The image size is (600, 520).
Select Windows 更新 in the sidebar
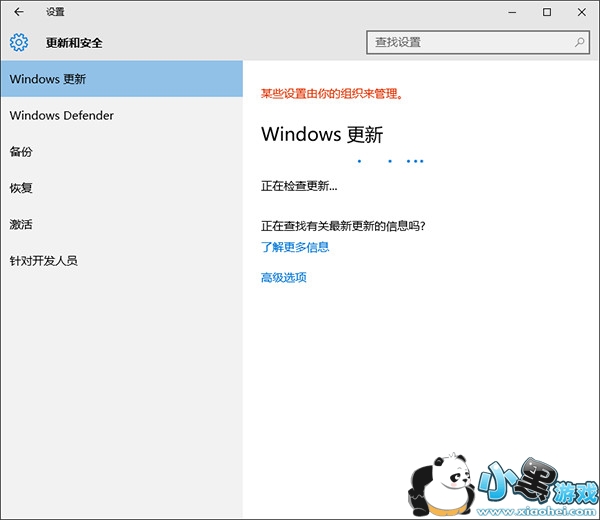coord(122,79)
